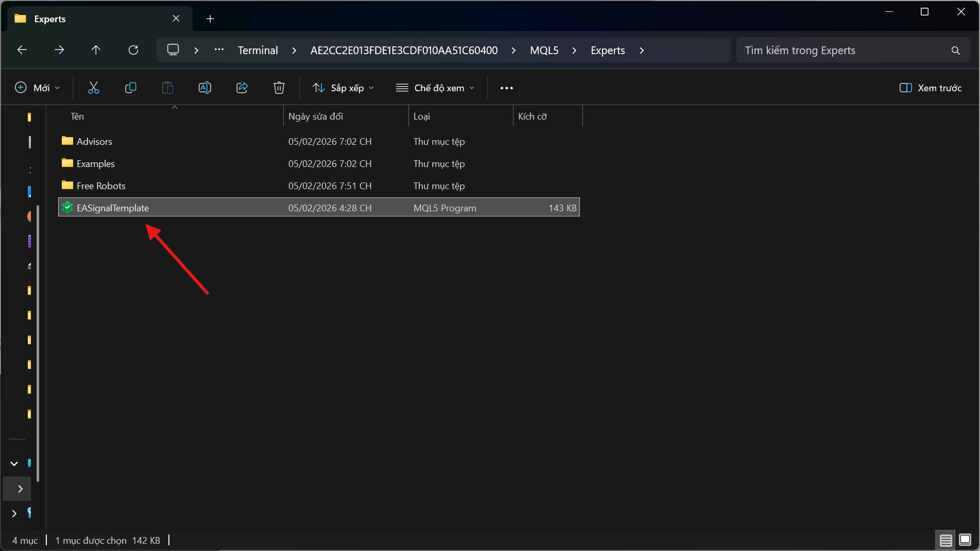Go to the MQL5 breadcrumb folder
980x551 pixels.
544,50
